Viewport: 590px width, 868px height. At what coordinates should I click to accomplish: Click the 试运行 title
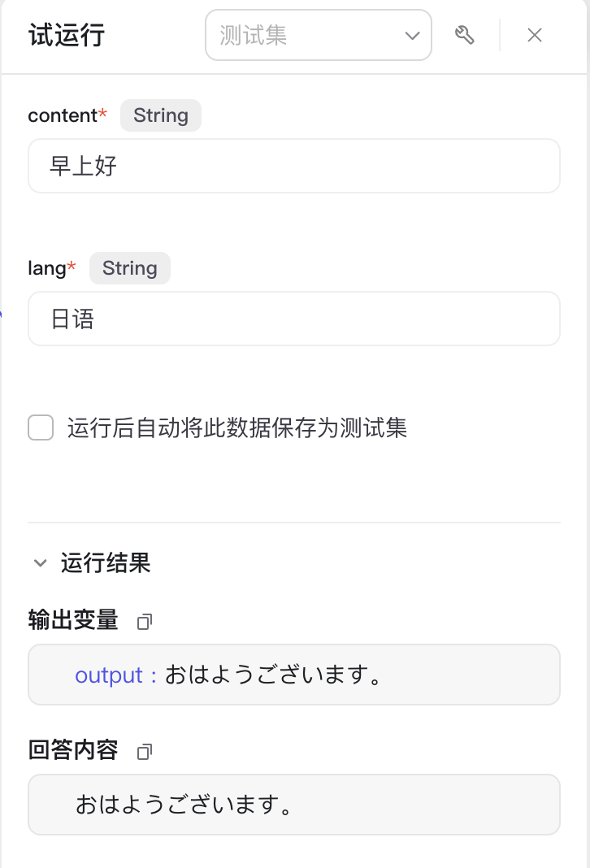pos(67,35)
